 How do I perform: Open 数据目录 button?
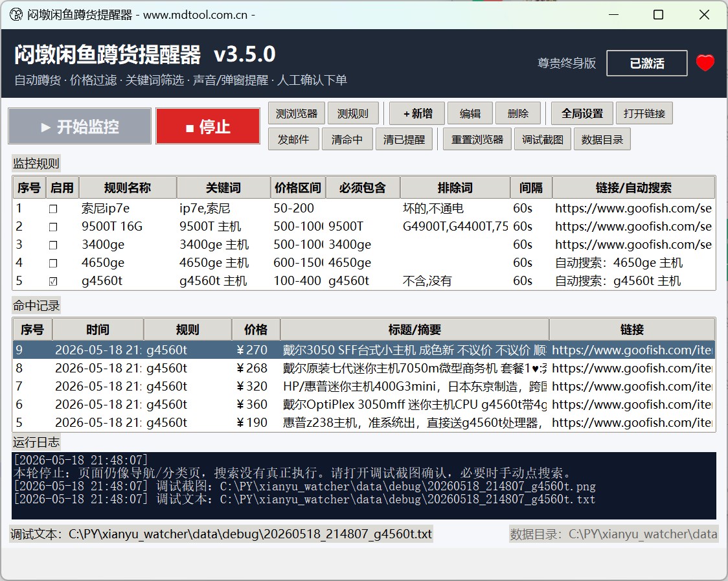pos(602,139)
